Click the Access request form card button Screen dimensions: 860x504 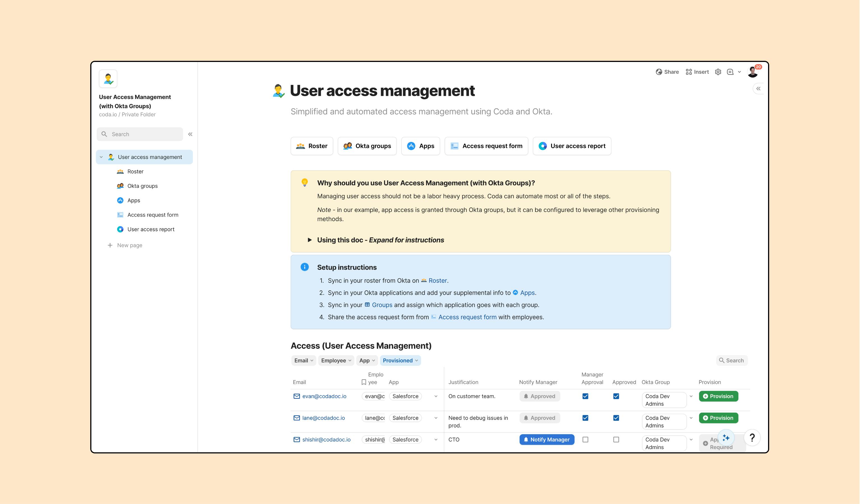click(486, 146)
